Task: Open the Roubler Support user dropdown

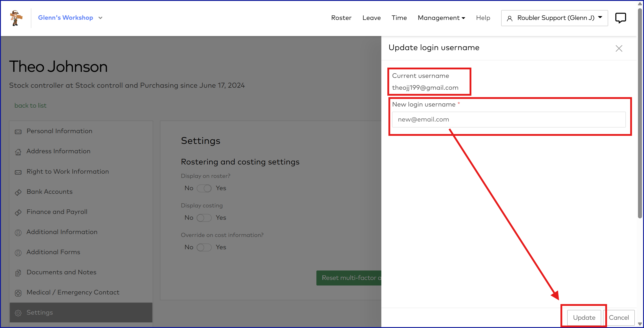Action: click(x=554, y=18)
